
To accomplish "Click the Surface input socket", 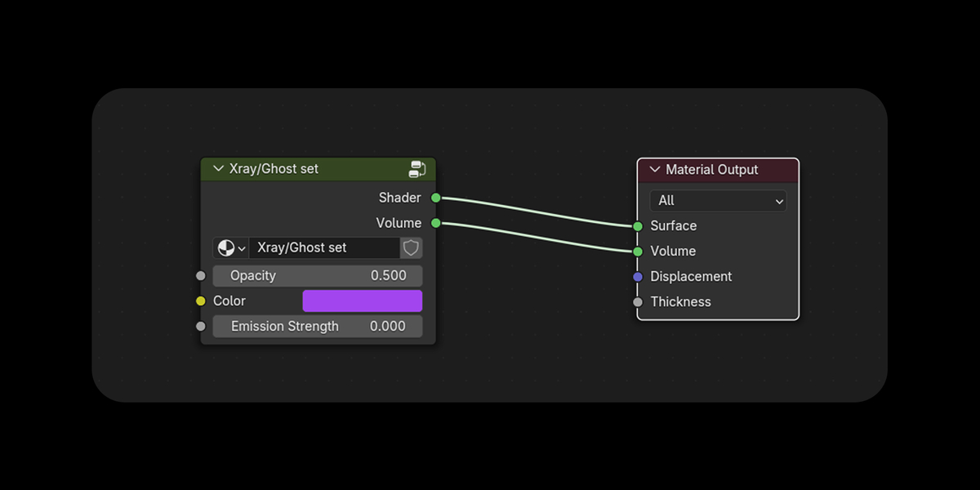I will (x=638, y=226).
